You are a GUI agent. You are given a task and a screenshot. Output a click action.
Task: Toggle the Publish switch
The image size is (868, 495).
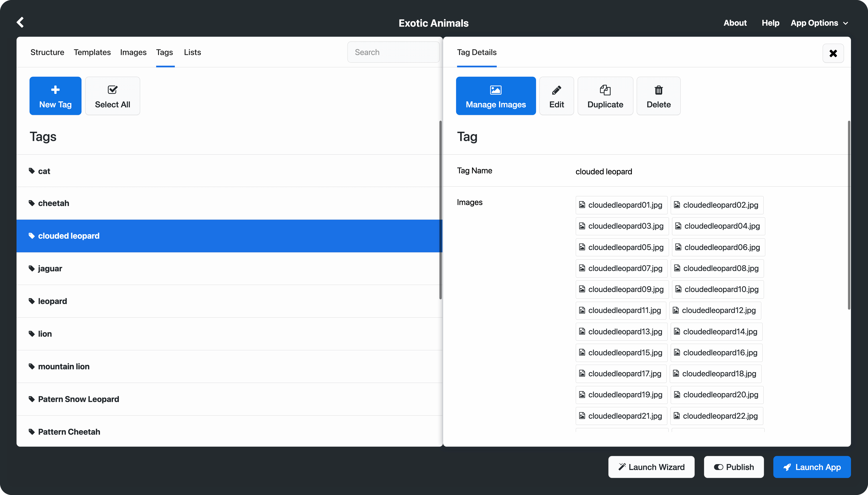pos(733,467)
